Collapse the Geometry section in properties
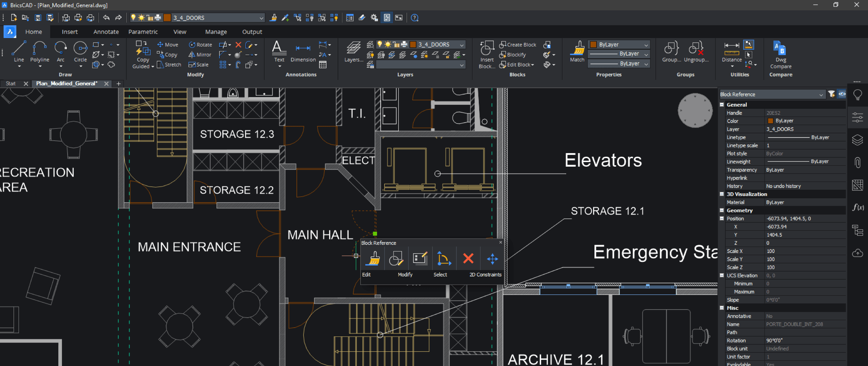This screenshot has width=868, height=366. coord(722,210)
